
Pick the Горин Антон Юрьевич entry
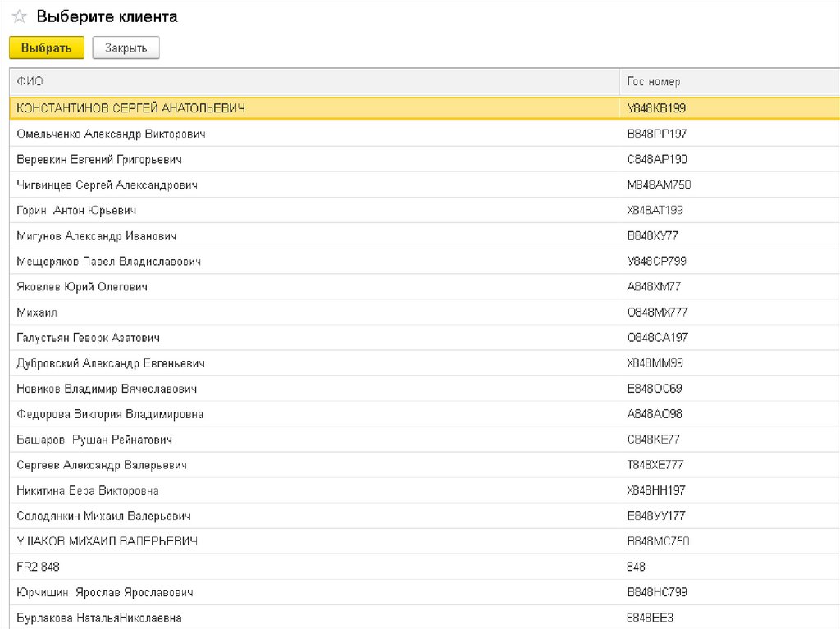[76, 210]
